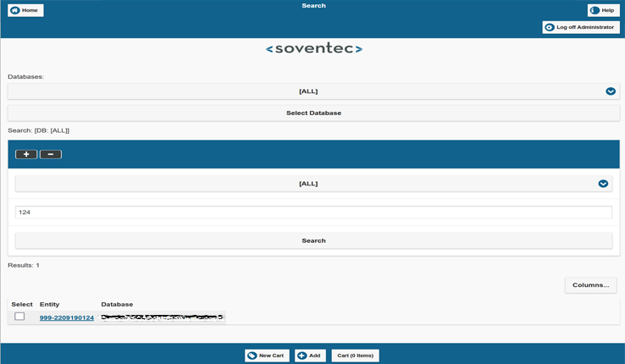Open the Help page
Viewport: 625px width, 364px height.
click(604, 10)
